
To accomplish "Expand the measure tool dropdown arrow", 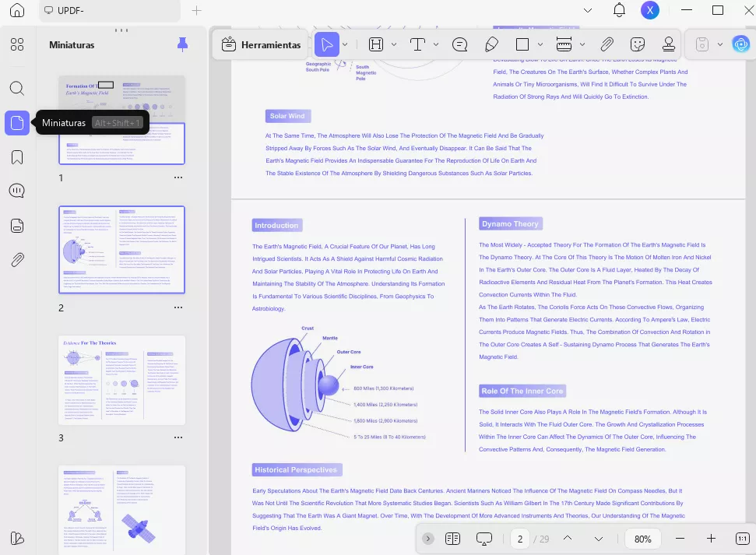I will click(x=582, y=45).
